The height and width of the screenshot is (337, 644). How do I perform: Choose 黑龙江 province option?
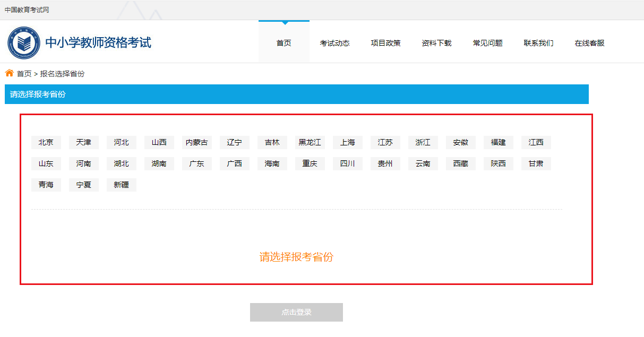[310, 142]
